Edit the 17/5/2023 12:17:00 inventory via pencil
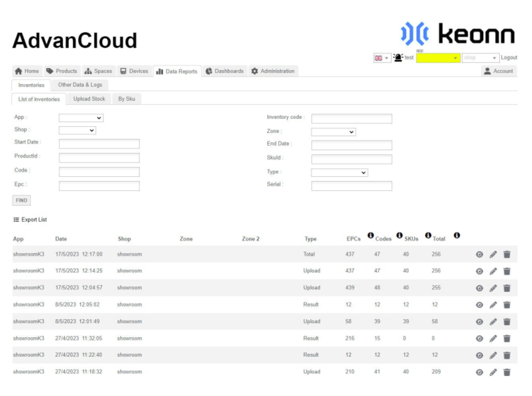532x396 pixels. click(493, 254)
